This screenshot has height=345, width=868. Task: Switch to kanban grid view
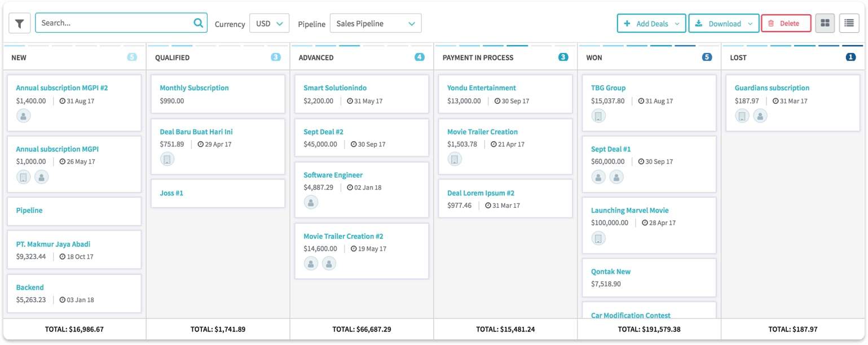825,23
